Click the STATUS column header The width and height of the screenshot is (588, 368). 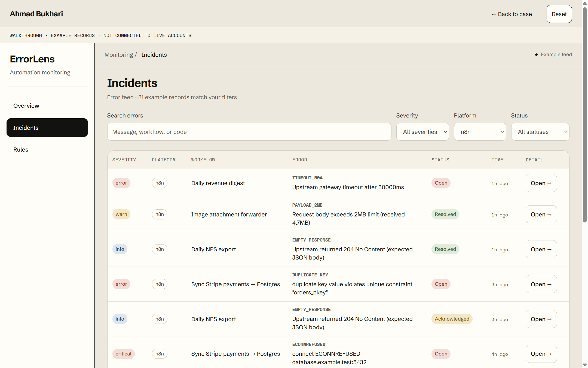[x=440, y=160]
